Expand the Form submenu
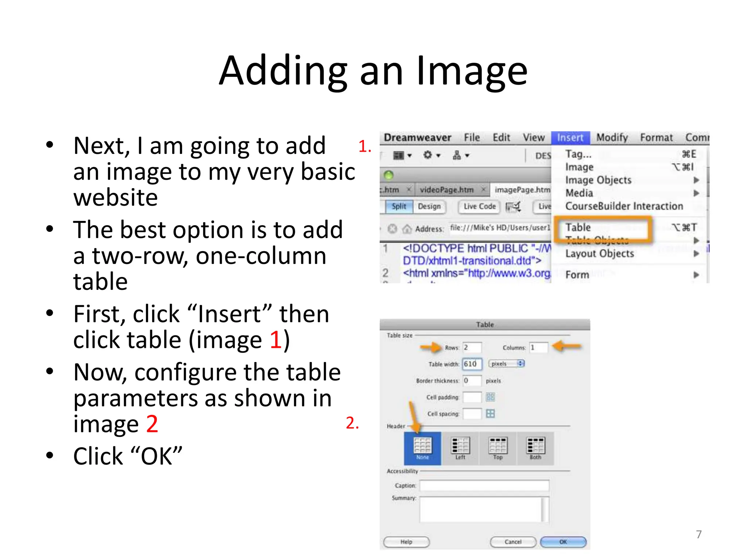This screenshot has width=747, height=560. 696,275
